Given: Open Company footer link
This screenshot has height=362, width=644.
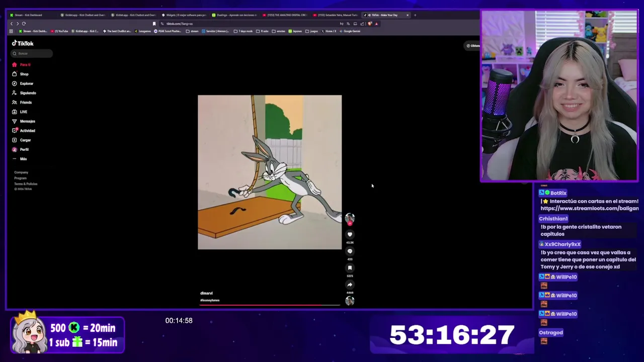Looking at the screenshot, I should pos(21,172).
